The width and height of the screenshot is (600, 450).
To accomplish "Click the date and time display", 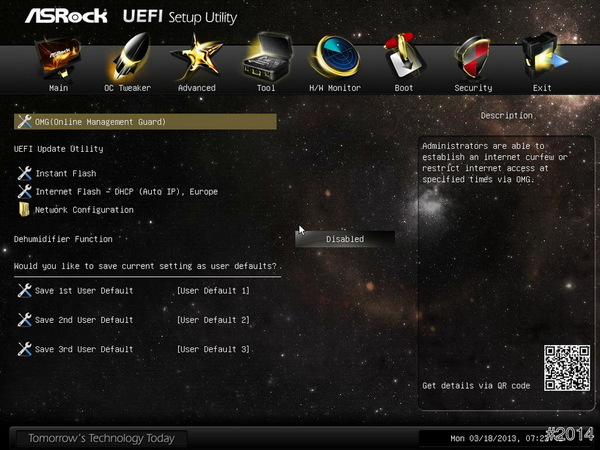I will coord(501,438).
